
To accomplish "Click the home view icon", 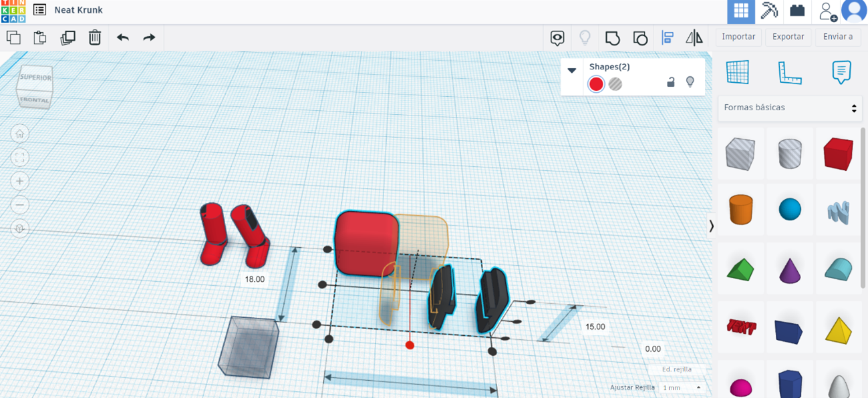I will pos(19,133).
